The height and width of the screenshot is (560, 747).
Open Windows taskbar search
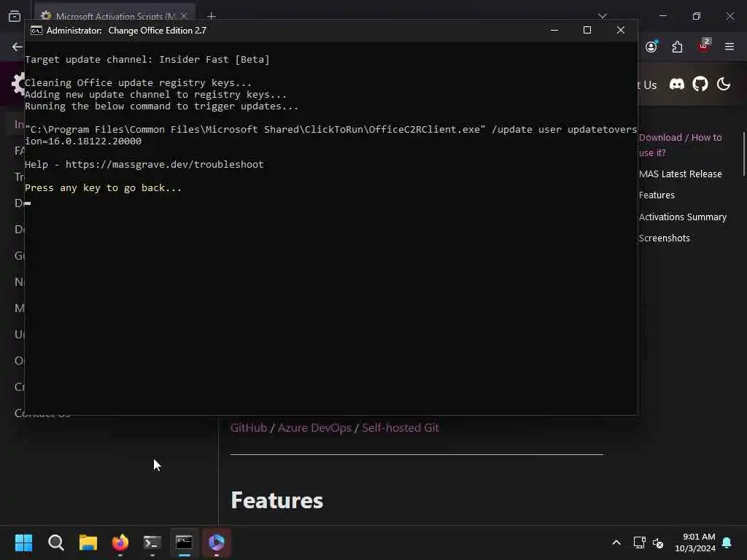tap(55, 542)
